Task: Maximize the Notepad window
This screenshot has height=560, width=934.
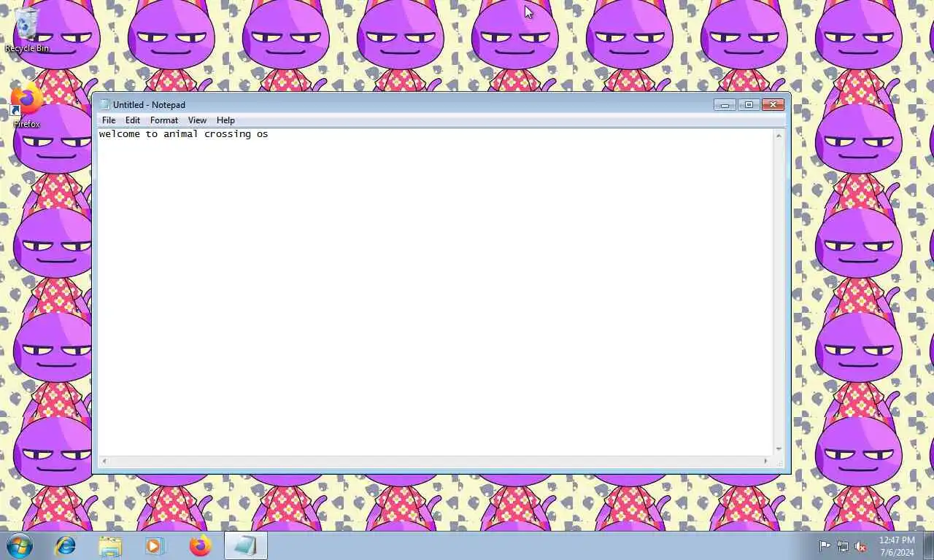Action: click(x=749, y=105)
